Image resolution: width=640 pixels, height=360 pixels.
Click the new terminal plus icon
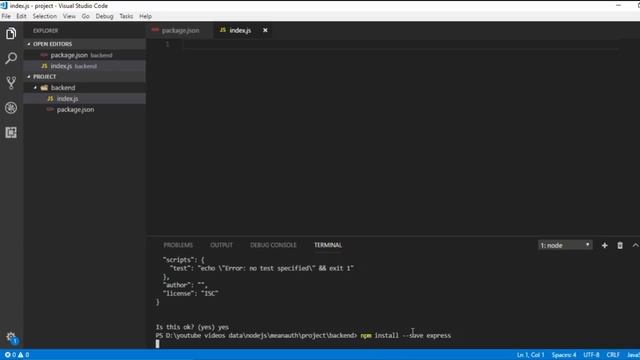pyautogui.click(x=604, y=245)
